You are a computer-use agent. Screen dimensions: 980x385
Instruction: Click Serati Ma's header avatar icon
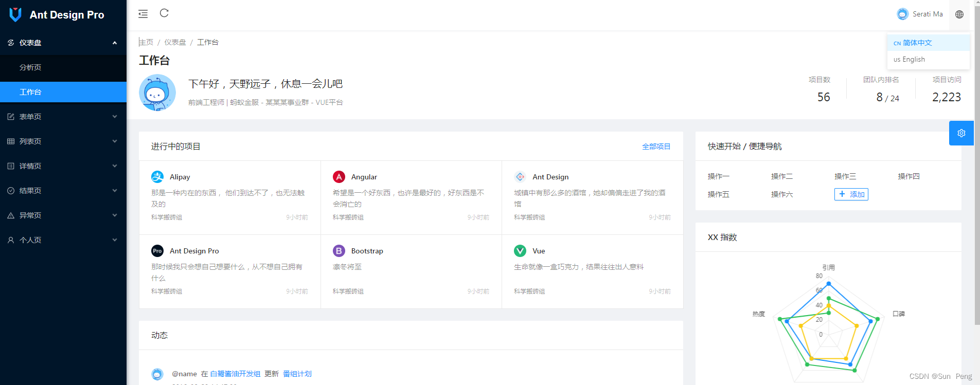pos(902,14)
